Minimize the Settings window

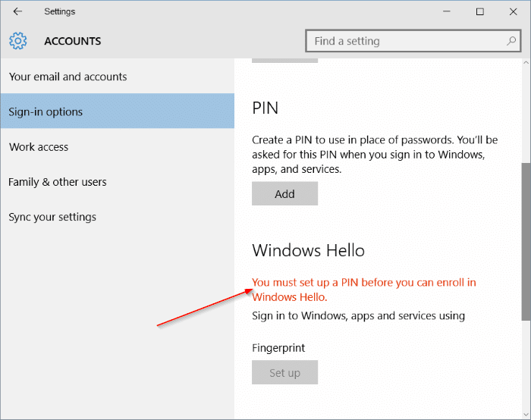point(447,11)
